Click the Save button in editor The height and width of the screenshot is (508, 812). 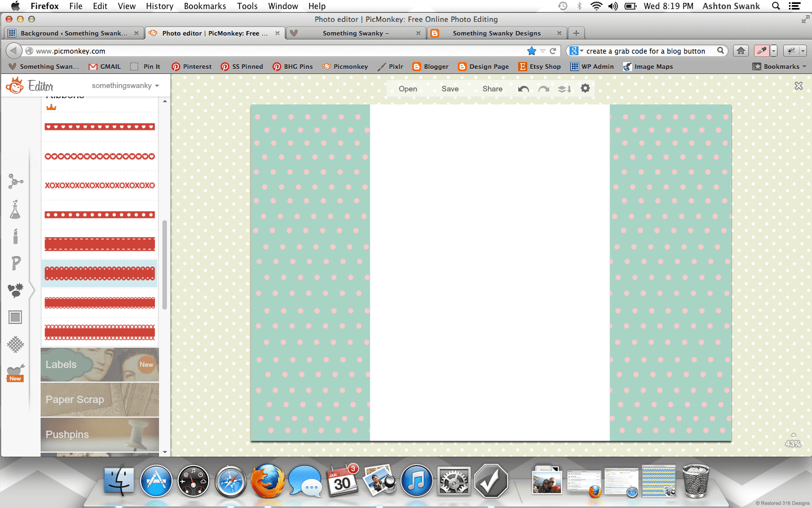[450, 89]
